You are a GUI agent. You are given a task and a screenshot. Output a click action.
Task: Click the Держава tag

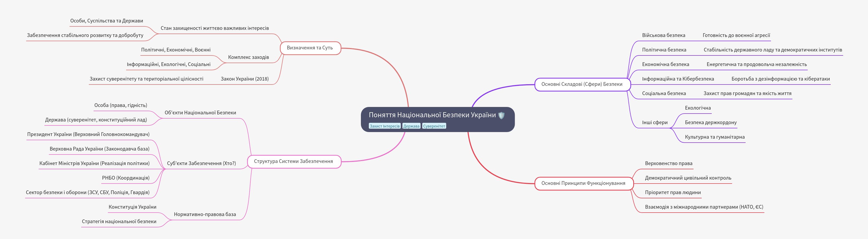411,126
